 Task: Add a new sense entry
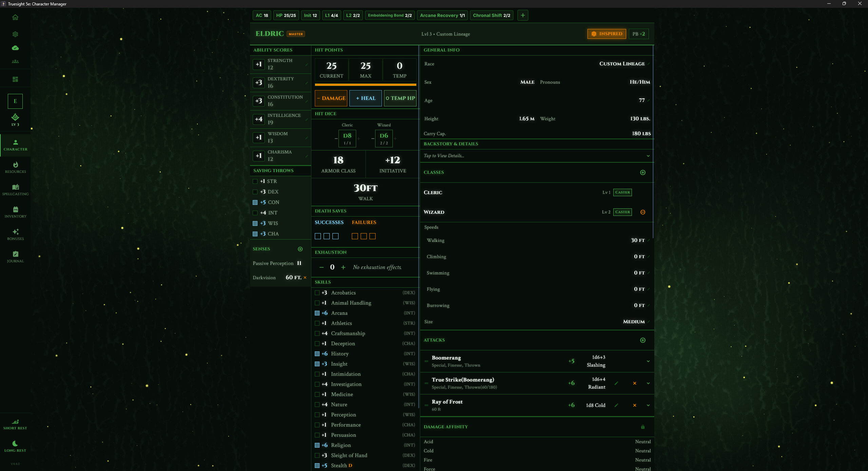[300, 249]
